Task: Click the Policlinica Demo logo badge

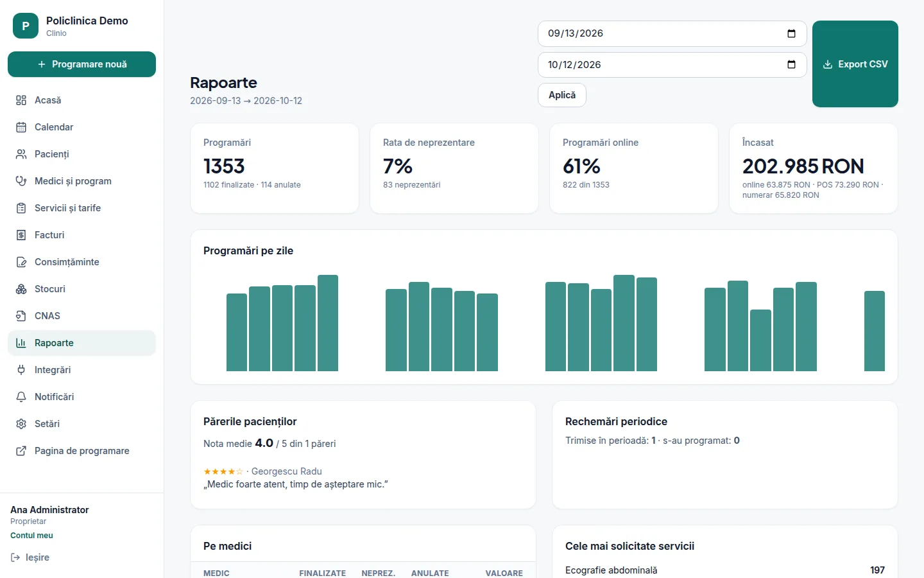Action: coord(26,26)
